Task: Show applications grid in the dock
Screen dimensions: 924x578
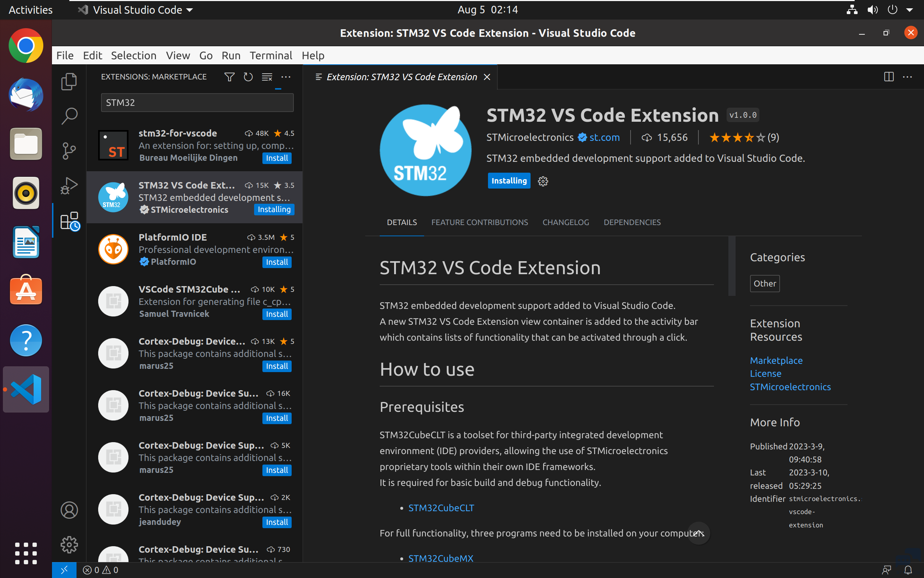Action: pos(26,553)
